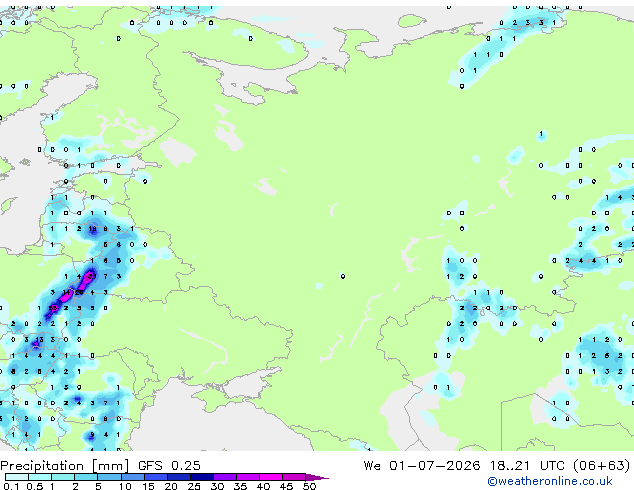Click the 'We 01-07-2026' date text

pos(422,465)
